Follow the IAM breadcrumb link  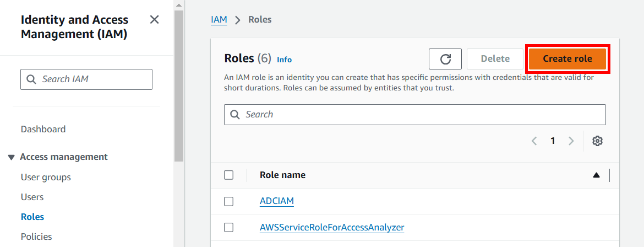pos(219,20)
